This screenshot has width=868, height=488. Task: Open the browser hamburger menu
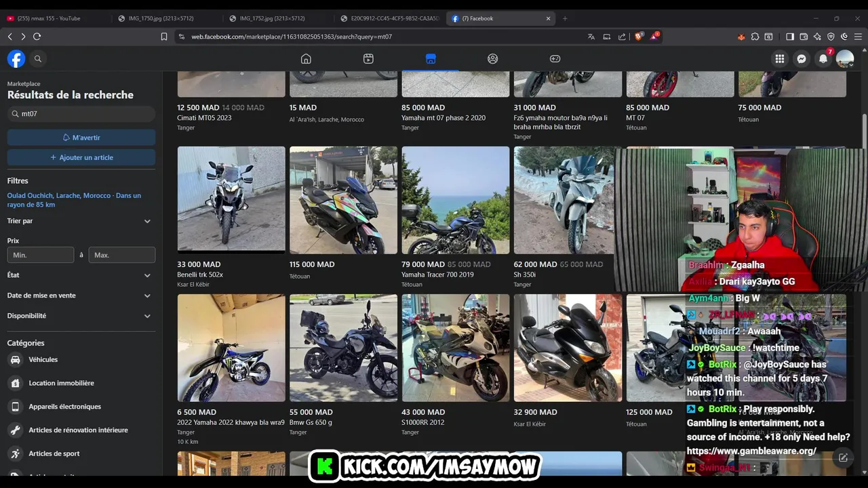coord(858,37)
